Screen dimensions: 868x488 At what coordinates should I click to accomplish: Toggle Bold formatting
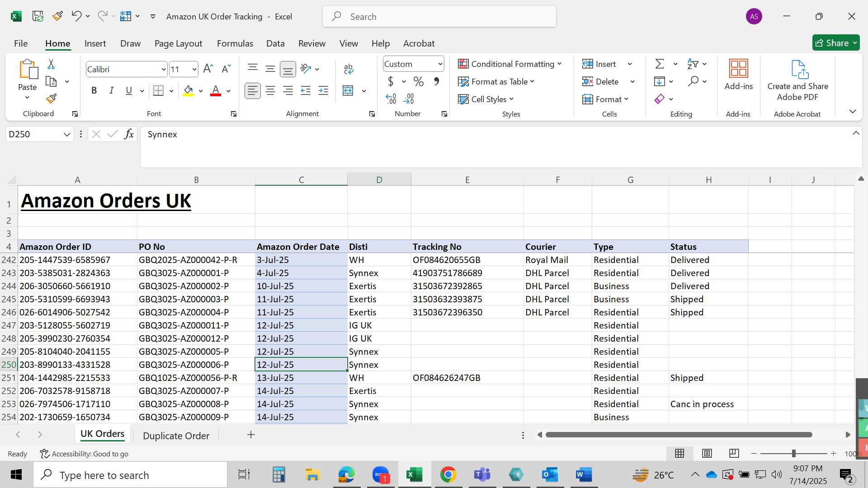(x=94, y=90)
